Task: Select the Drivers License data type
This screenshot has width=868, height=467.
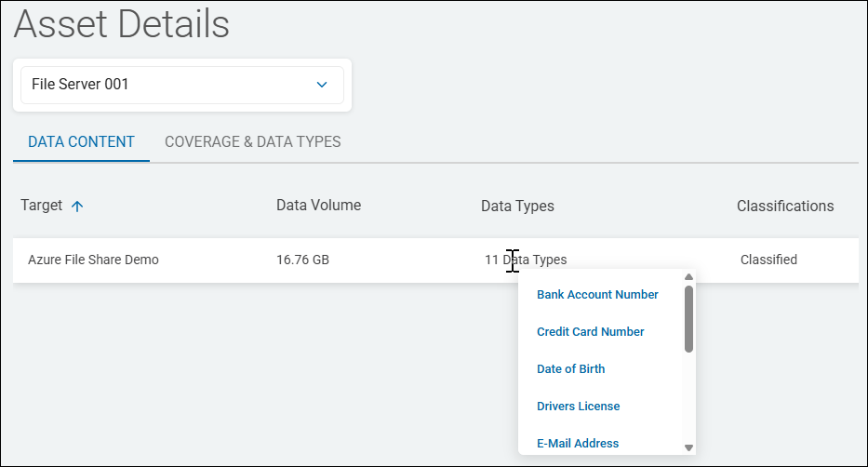Action: (x=578, y=407)
